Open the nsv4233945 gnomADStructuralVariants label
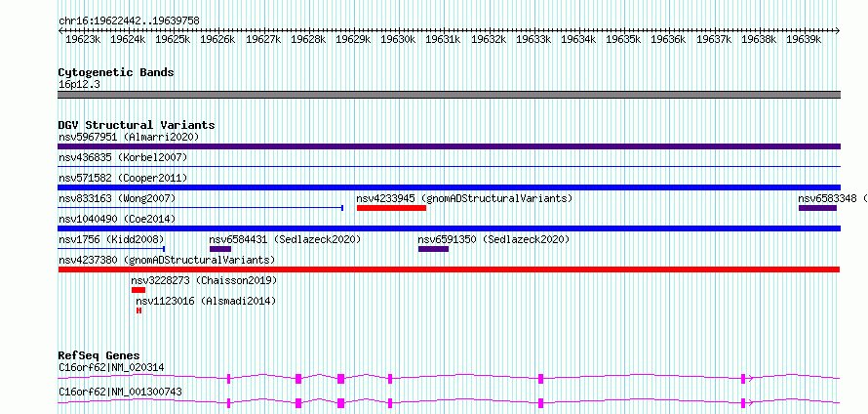868x414 pixels. (464, 198)
